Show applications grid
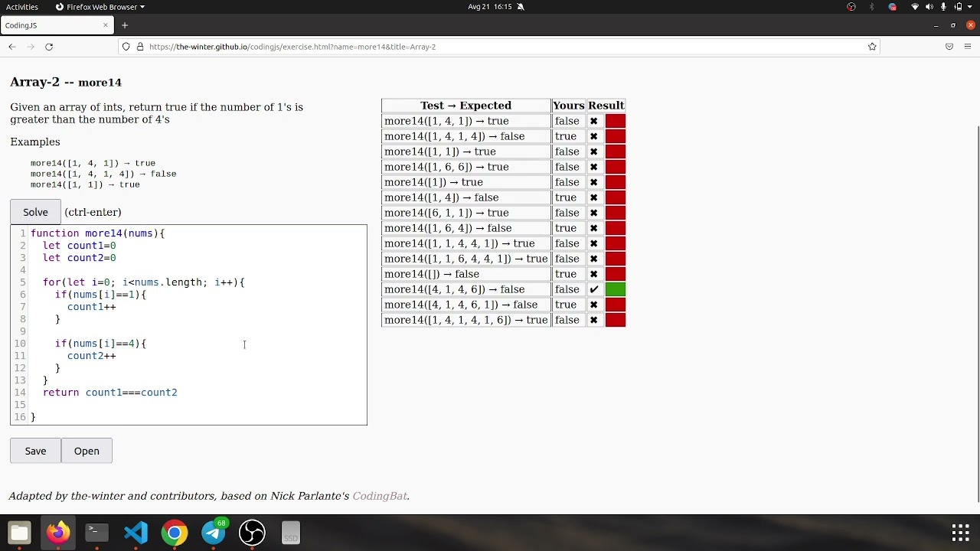The width and height of the screenshot is (980, 551). 961,533
